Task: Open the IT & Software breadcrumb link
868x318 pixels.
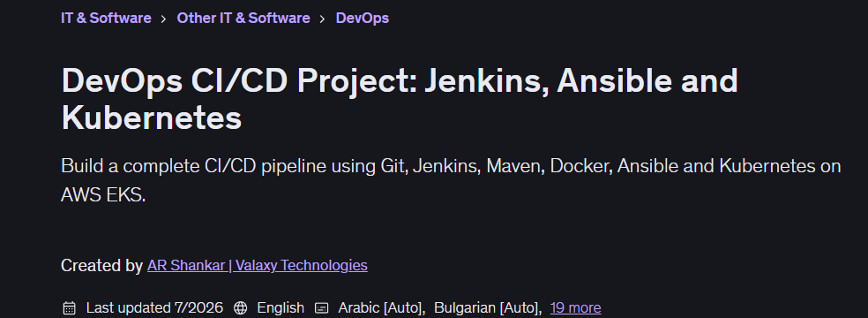Action: [106, 18]
